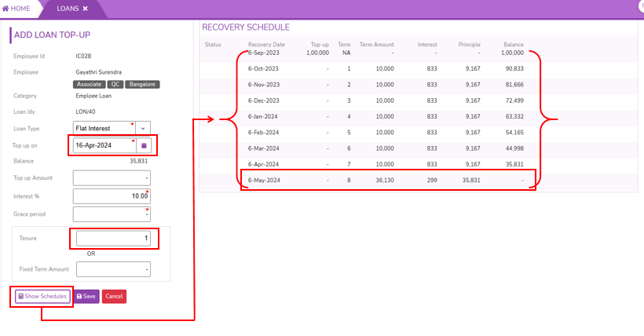Close the LOANS tab using its X icon
Image resolution: width=644 pixels, height=336 pixels.
(x=85, y=8)
